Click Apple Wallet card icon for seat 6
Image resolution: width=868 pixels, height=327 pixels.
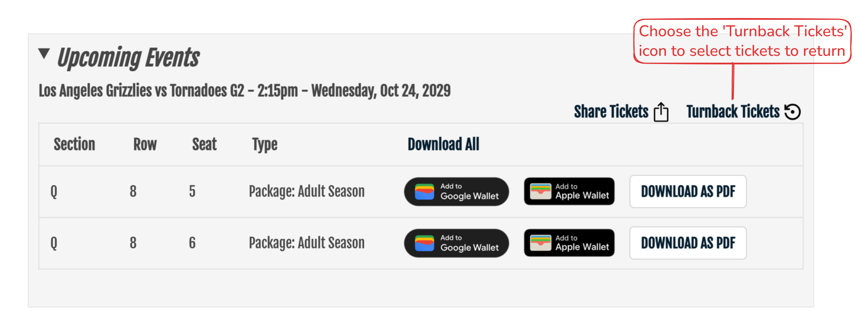[x=540, y=243]
